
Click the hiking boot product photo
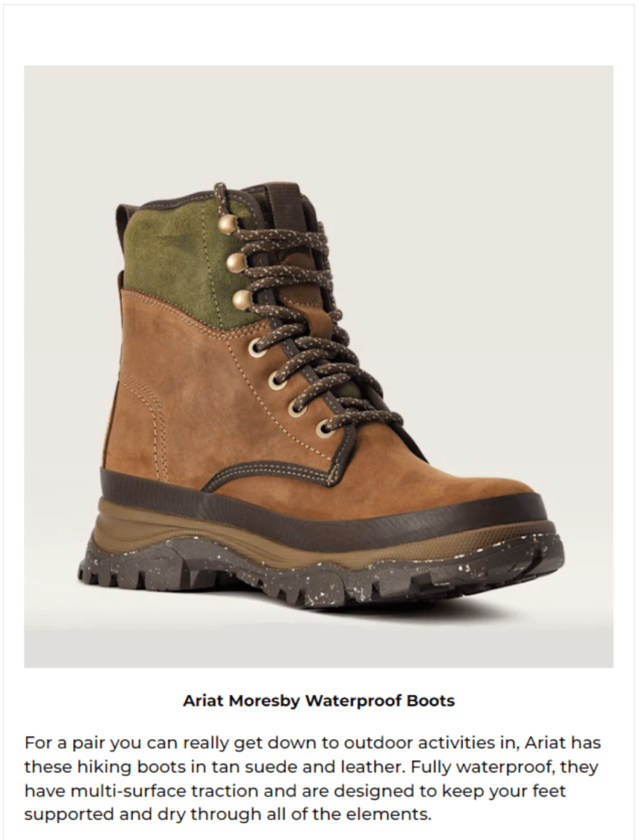319,367
